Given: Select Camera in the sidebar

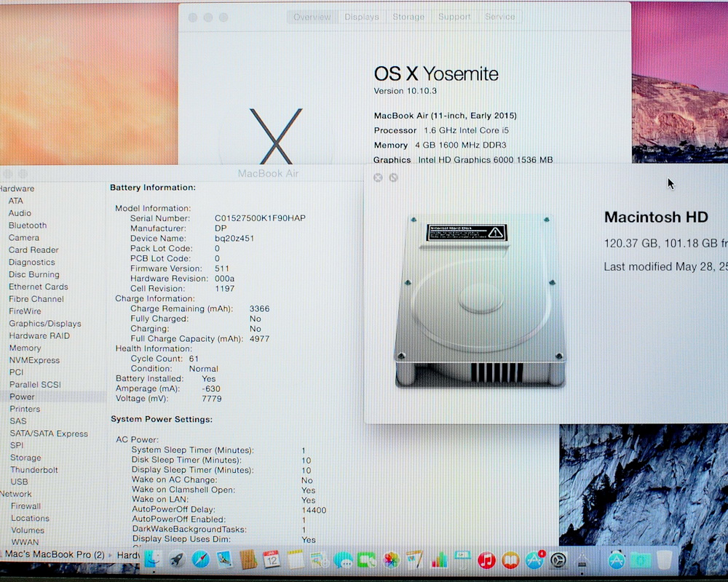Looking at the screenshot, I should (24, 238).
